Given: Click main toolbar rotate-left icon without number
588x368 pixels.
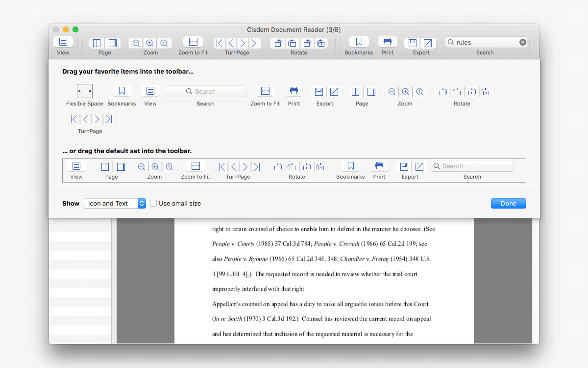Looking at the screenshot, I should 278,43.
